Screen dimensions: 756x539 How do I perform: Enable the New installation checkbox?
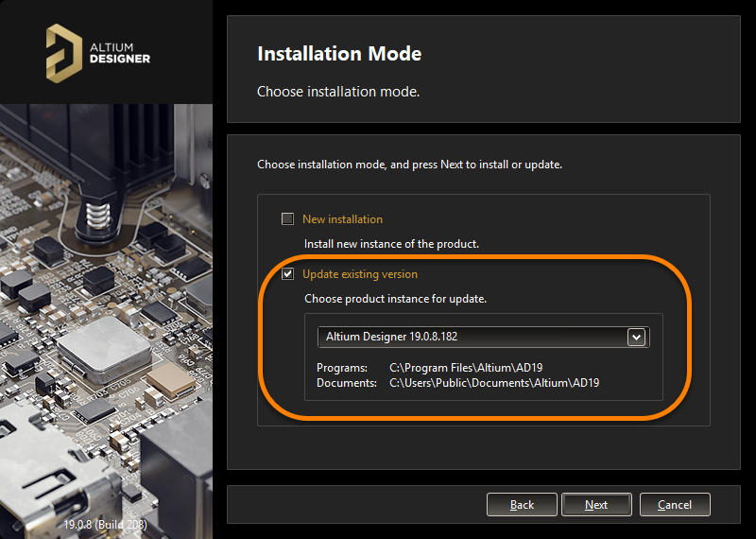tap(288, 219)
